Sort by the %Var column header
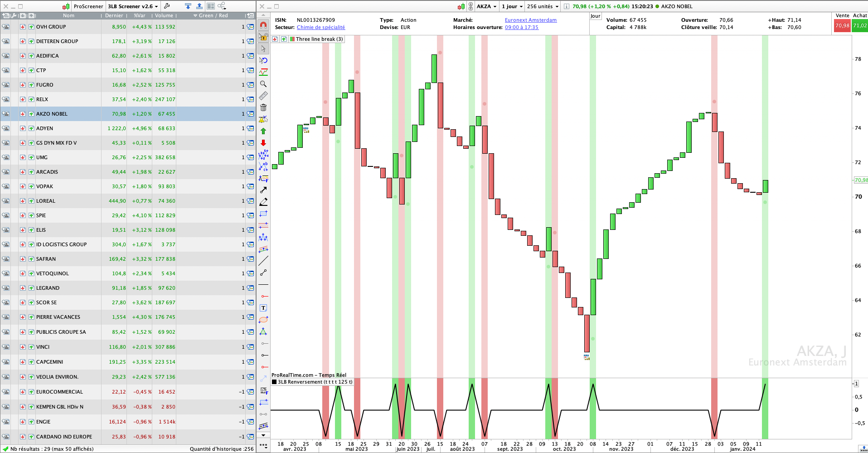The height and width of the screenshot is (453, 868). pyautogui.click(x=140, y=15)
